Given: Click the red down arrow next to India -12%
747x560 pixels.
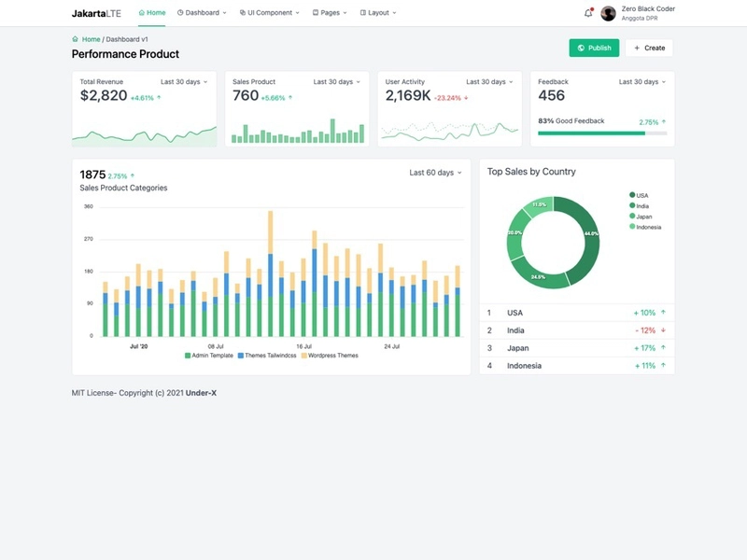Looking at the screenshot, I should pyautogui.click(x=663, y=330).
